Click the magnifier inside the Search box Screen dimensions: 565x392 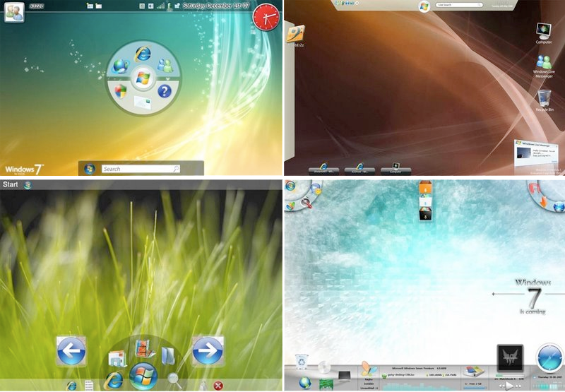pos(176,169)
